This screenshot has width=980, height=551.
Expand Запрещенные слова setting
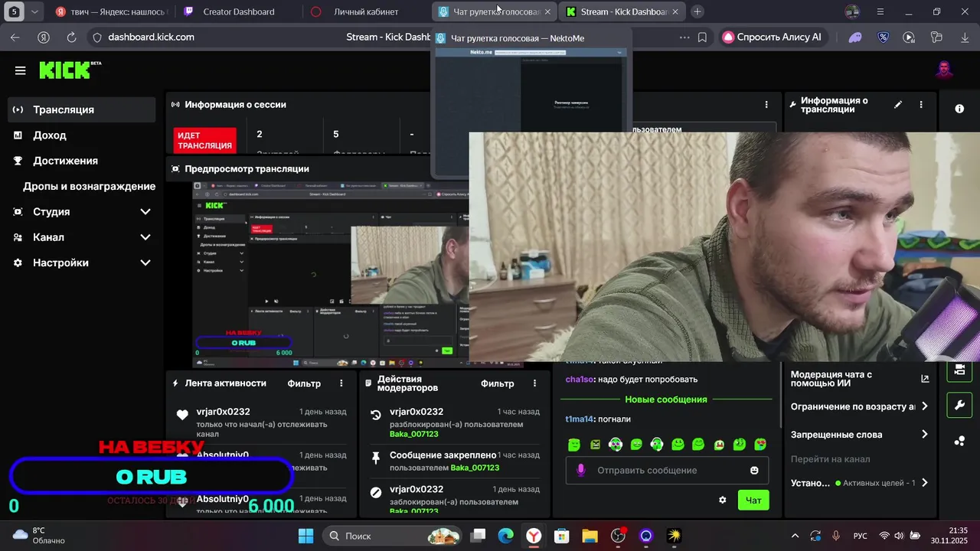tap(860, 435)
